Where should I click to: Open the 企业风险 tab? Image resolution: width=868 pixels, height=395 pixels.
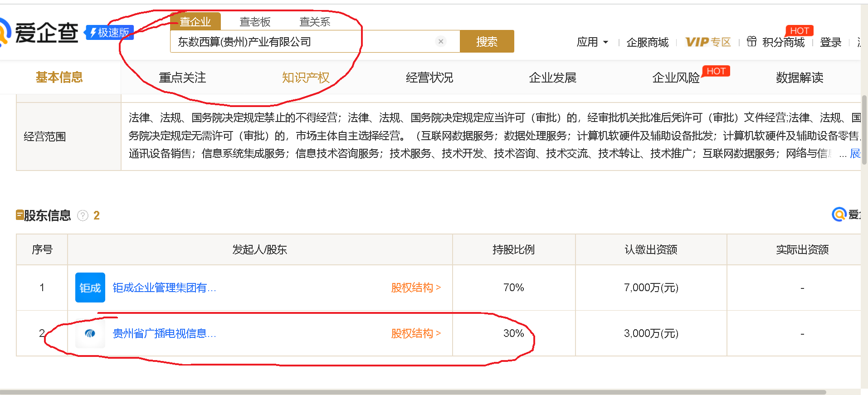pyautogui.click(x=676, y=78)
